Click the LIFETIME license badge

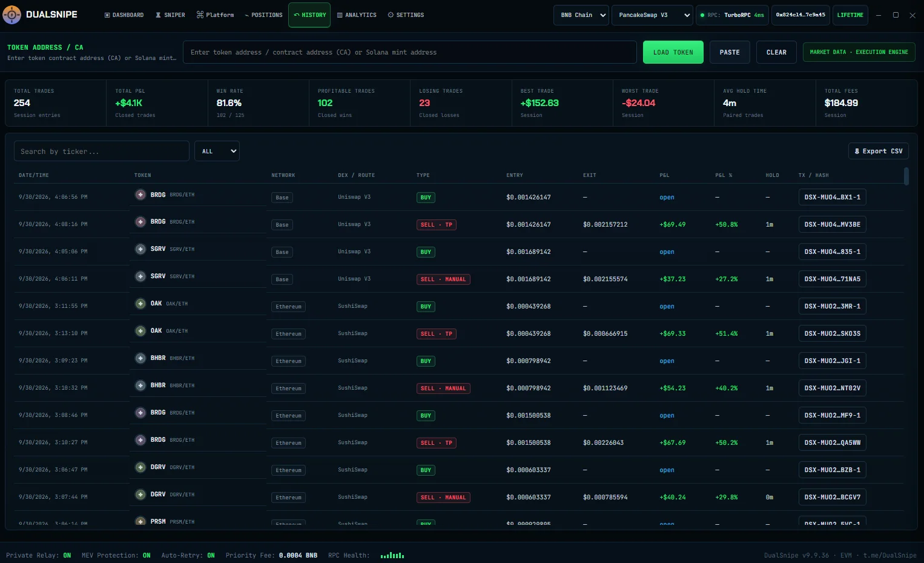850,15
